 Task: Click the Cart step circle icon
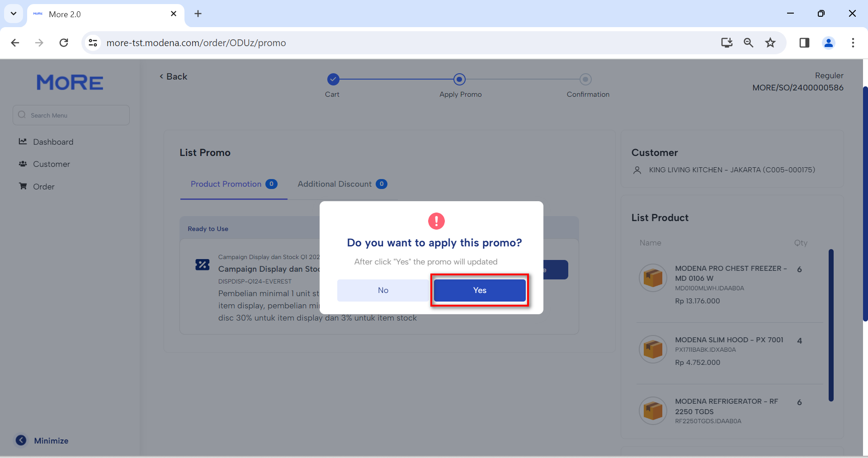[x=333, y=80]
